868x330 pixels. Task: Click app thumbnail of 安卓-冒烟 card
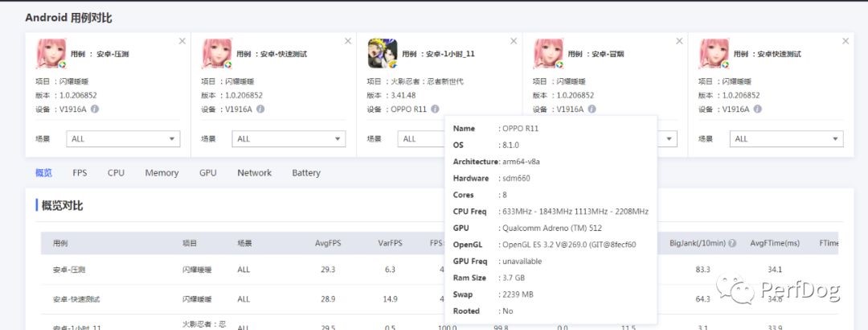pyautogui.click(x=548, y=53)
